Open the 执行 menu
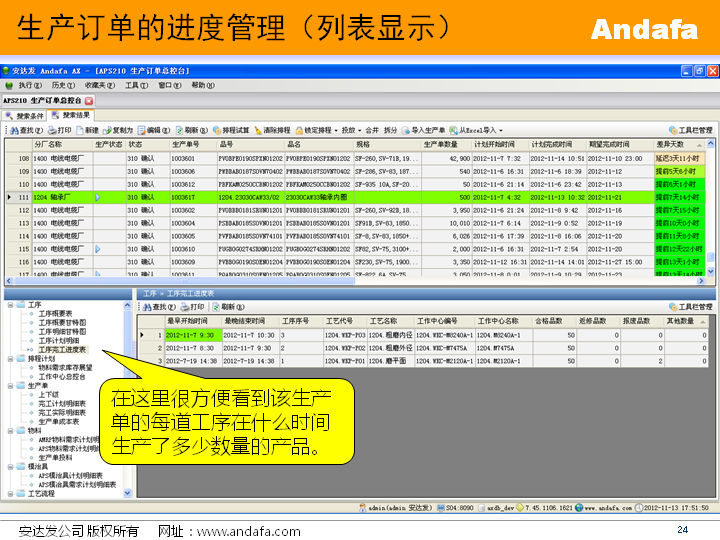Screen dimensions: 720x540 29,86
